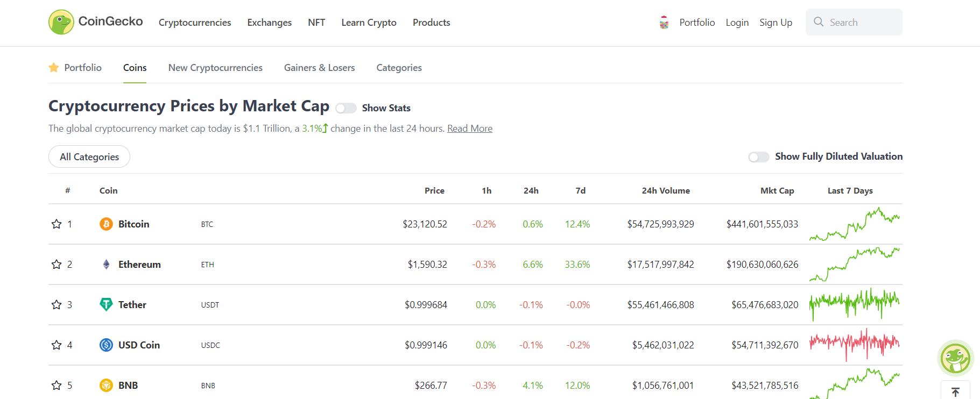Image resolution: width=980 pixels, height=399 pixels.
Task: Click the BTC ticker label
Action: (207, 224)
